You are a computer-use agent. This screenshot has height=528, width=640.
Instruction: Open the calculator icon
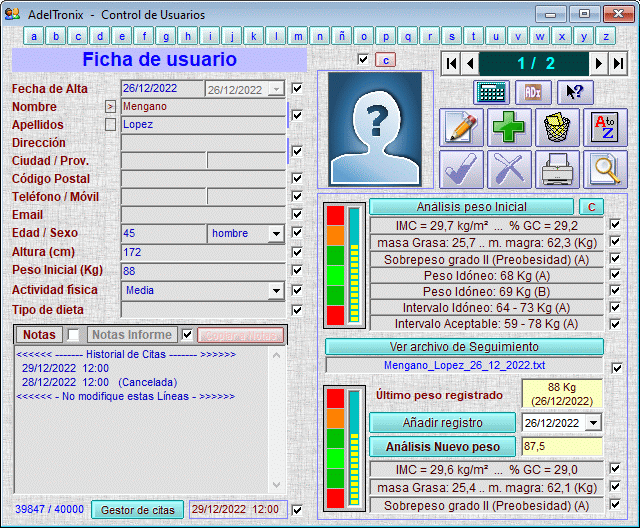(x=491, y=91)
